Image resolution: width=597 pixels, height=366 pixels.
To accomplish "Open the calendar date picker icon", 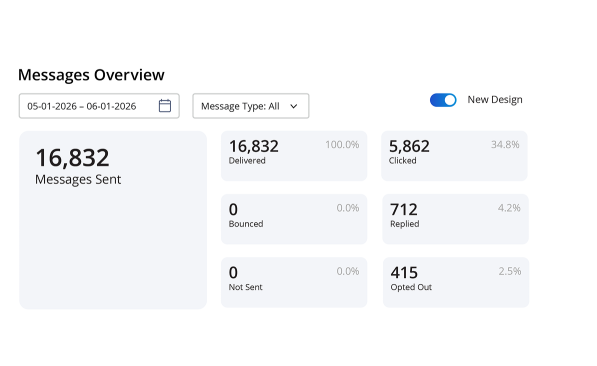I will coord(164,106).
